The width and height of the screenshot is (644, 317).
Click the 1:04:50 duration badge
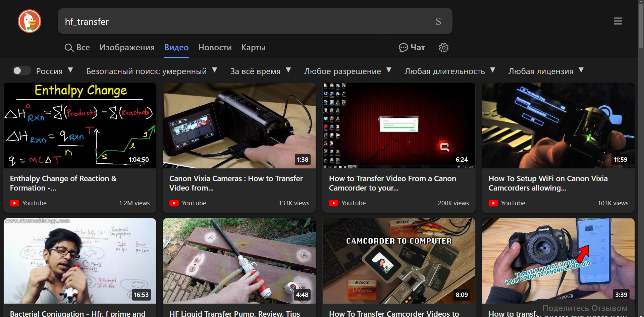(x=139, y=160)
